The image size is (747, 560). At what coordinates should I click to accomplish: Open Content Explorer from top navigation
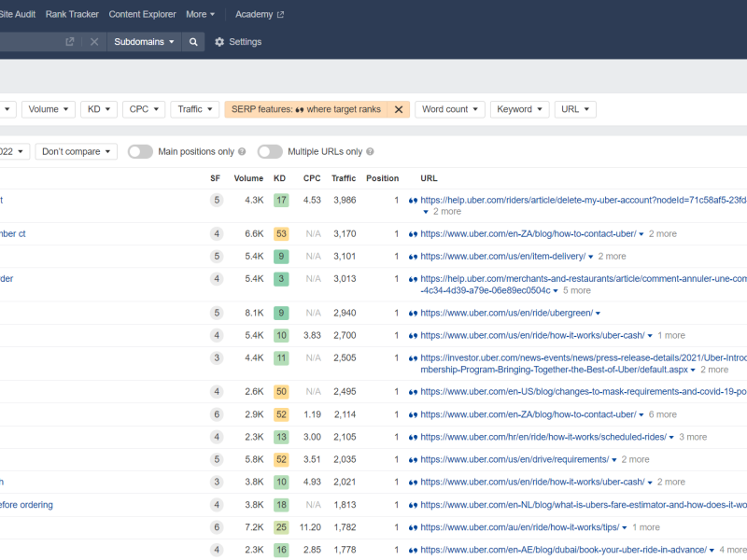tap(143, 14)
